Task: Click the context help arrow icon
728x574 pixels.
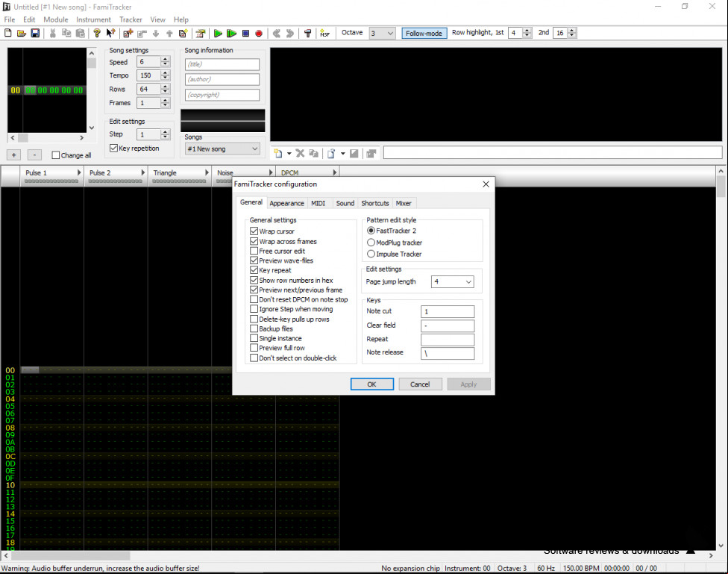Action: tap(110, 33)
